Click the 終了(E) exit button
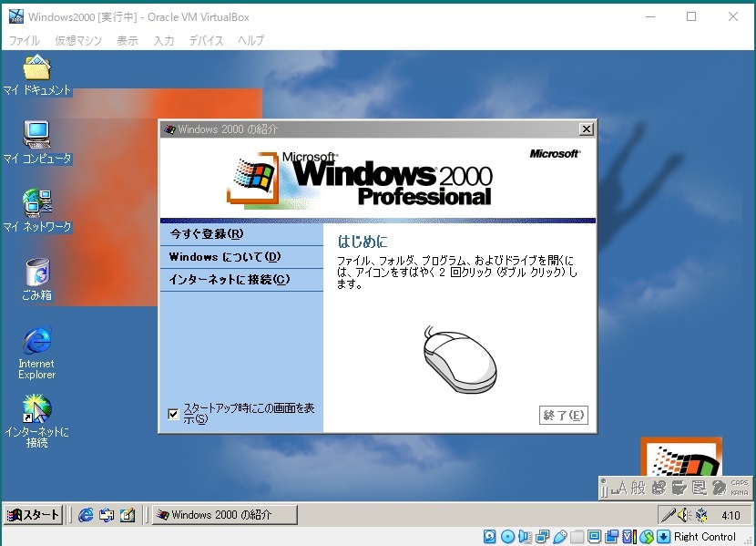The image size is (756, 546). (x=563, y=415)
